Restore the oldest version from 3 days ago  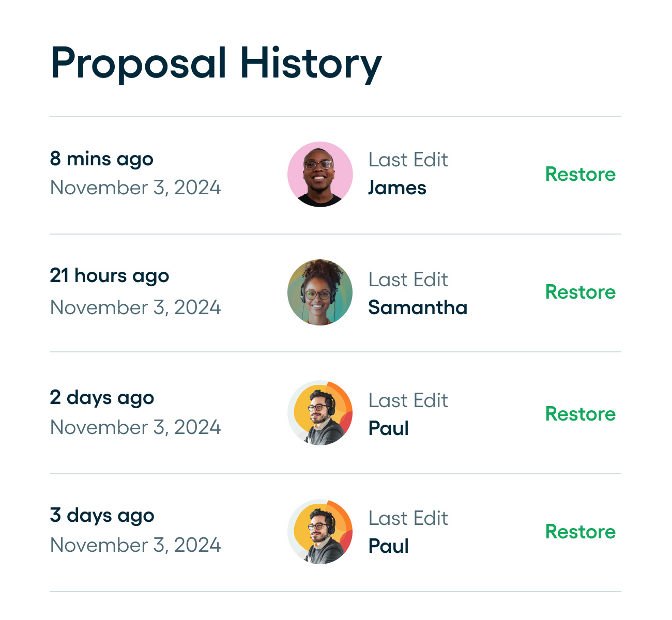[581, 532]
